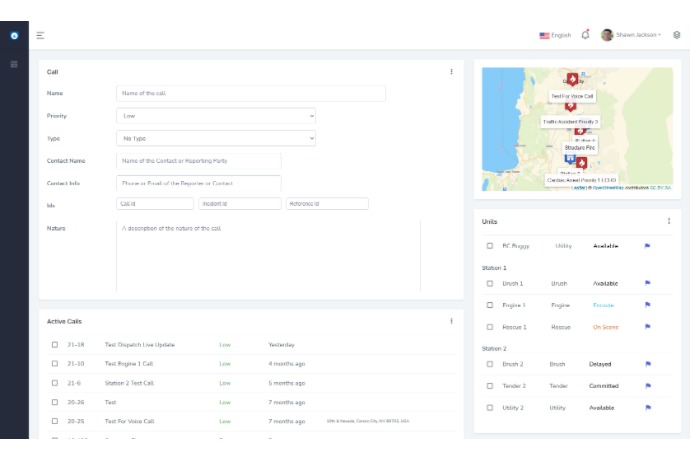
Task: Select call 21-18 checkbox
Action: coord(55,345)
